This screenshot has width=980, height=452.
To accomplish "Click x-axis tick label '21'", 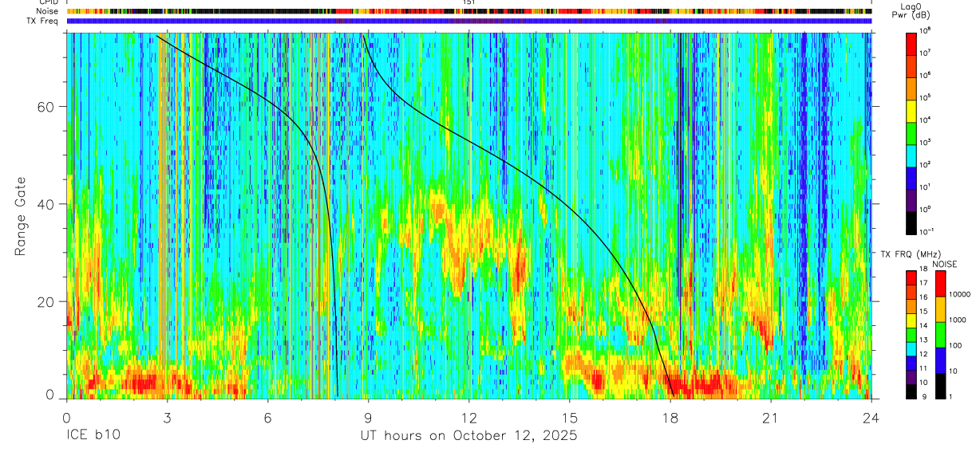I will (771, 418).
